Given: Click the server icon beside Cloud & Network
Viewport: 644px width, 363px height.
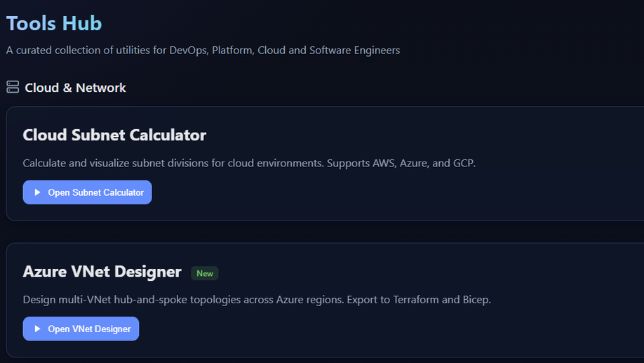Looking at the screenshot, I should pos(13,87).
